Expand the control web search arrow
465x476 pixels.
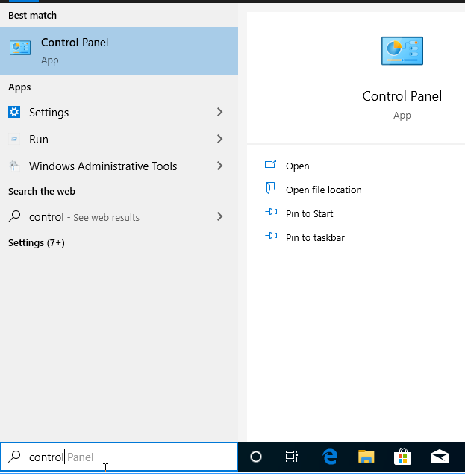[219, 217]
